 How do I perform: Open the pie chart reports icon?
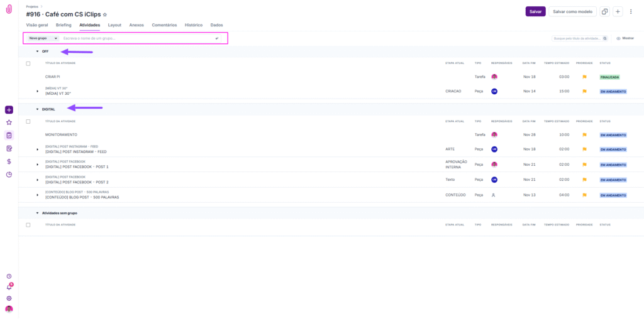(x=9, y=175)
